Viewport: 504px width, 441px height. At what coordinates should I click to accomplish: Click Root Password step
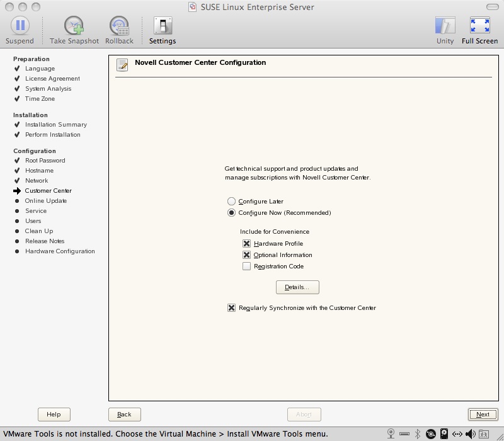pyautogui.click(x=45, y=161)
